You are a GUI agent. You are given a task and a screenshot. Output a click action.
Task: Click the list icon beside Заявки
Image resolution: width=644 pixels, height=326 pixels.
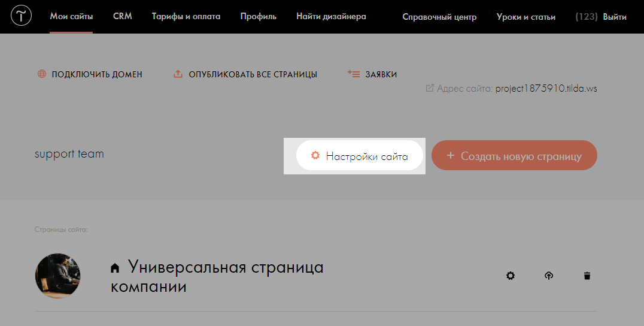(x=354, y=74)
